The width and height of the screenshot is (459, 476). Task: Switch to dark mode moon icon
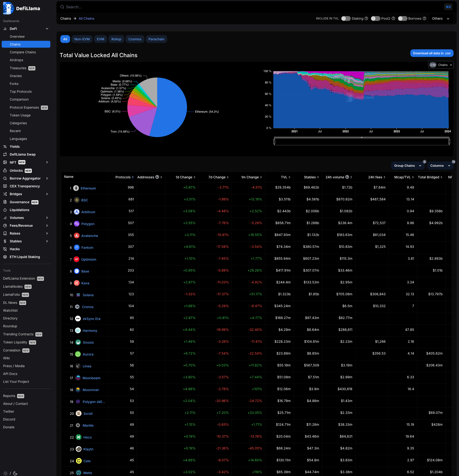pyautogui.click(x=15, y=473)
